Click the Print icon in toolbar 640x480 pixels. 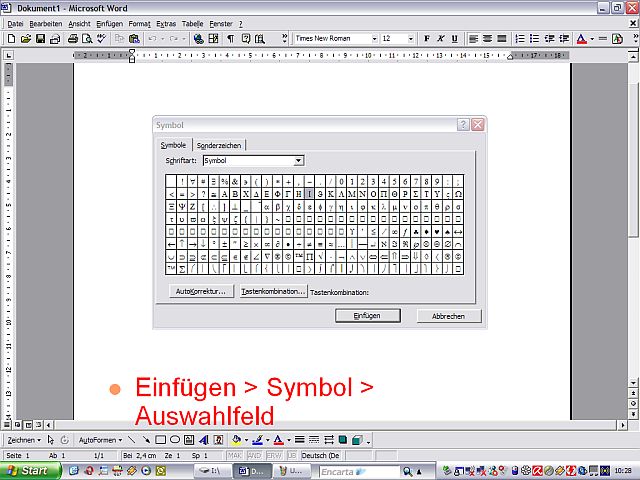[73, 39]
